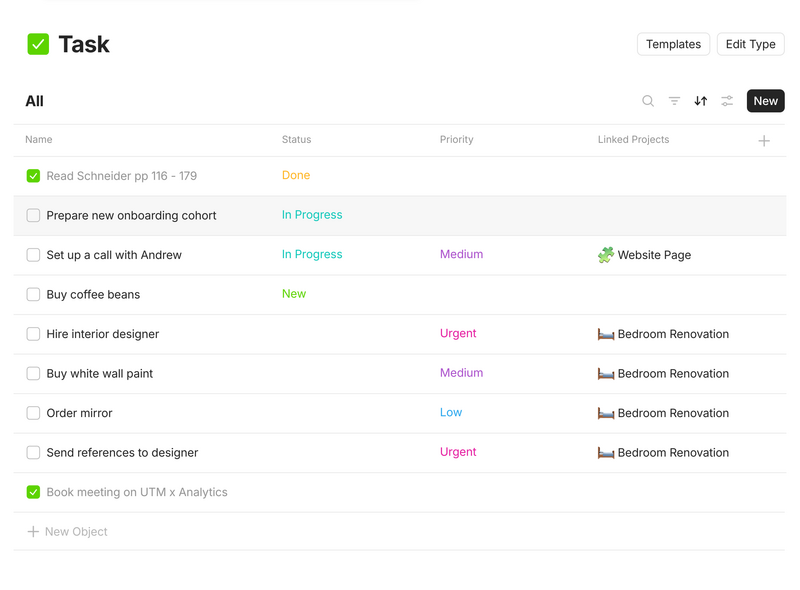Click the Name column header
800x590 pixels.
(39, 139)
